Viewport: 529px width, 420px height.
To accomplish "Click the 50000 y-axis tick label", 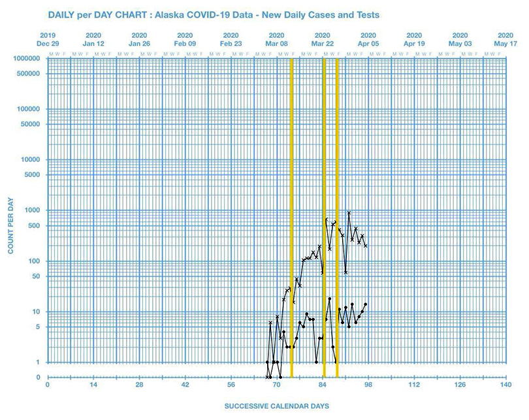I will pos(29,124).
